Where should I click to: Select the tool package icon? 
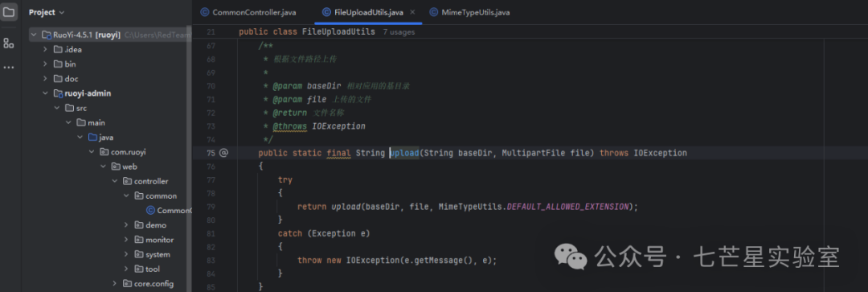[139, 269]
